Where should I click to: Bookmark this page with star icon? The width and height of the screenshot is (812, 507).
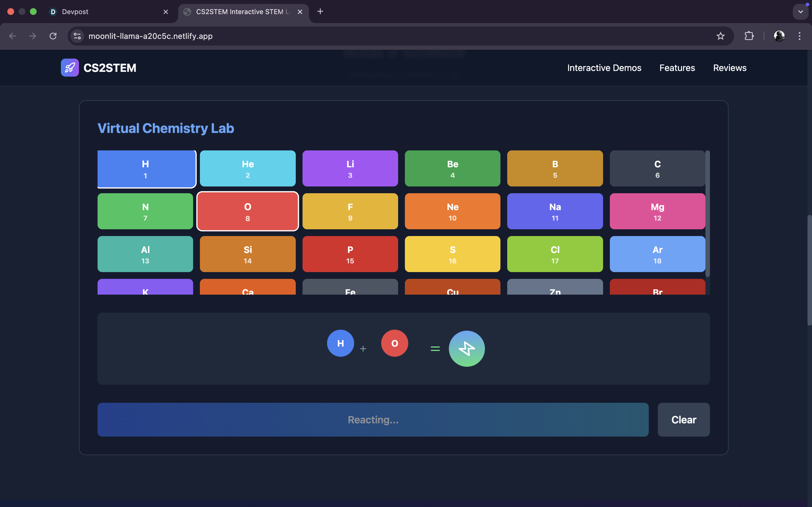(720, 36)
